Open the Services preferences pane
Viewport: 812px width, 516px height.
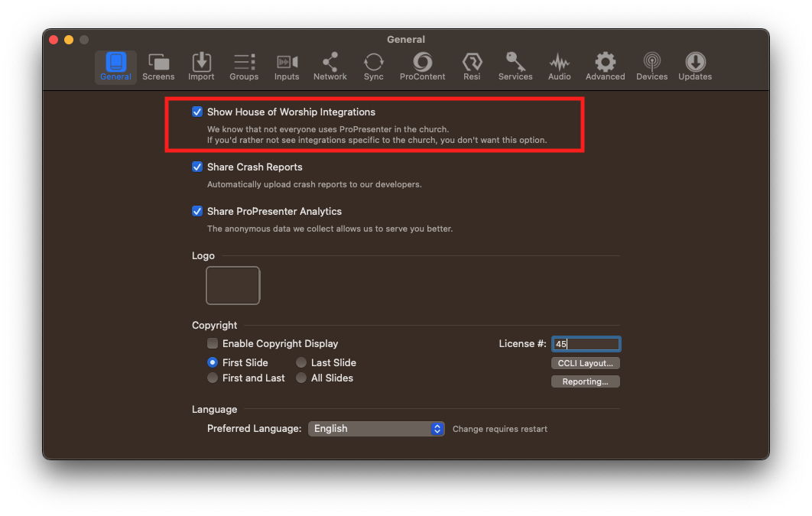point(515,67)
